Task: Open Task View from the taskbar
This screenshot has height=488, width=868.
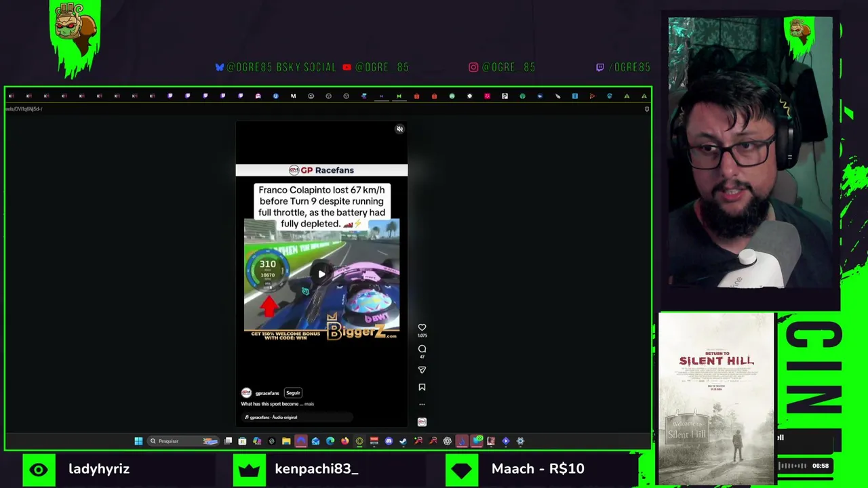Action: click(229, 441)
